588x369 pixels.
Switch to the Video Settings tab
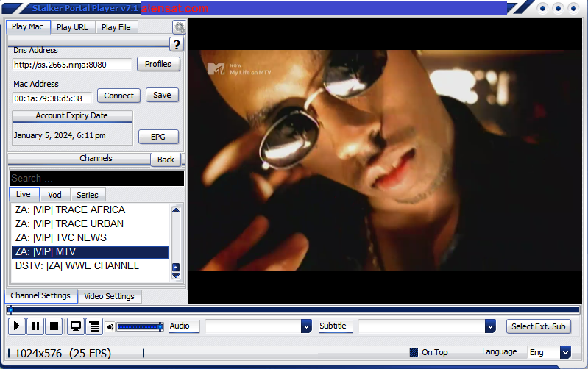tap(109, 296)
